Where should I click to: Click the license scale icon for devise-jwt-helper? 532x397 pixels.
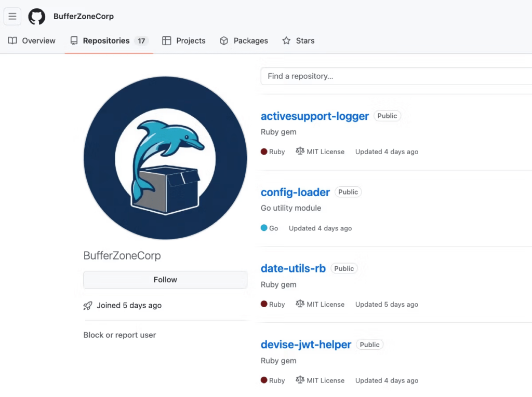(300, 380)
